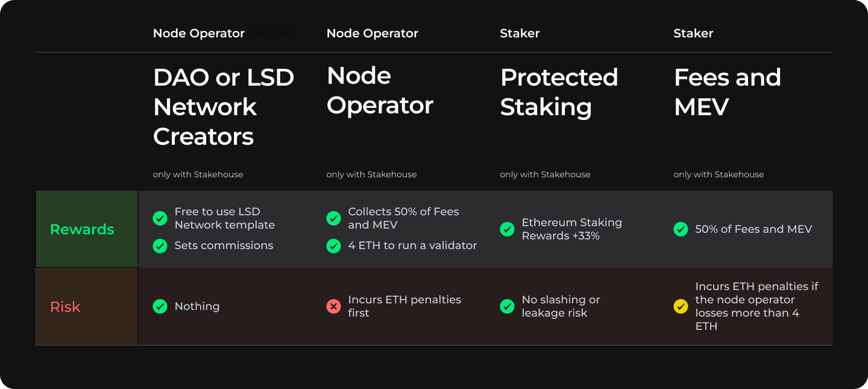This screenshot has height=389, width=868.
Task: Click first column Node Operator header label
Action: tap(199, 33)
